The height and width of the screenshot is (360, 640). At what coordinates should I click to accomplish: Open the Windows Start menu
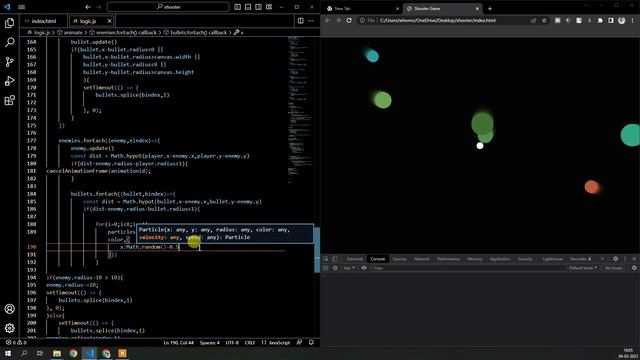[7, 353]
